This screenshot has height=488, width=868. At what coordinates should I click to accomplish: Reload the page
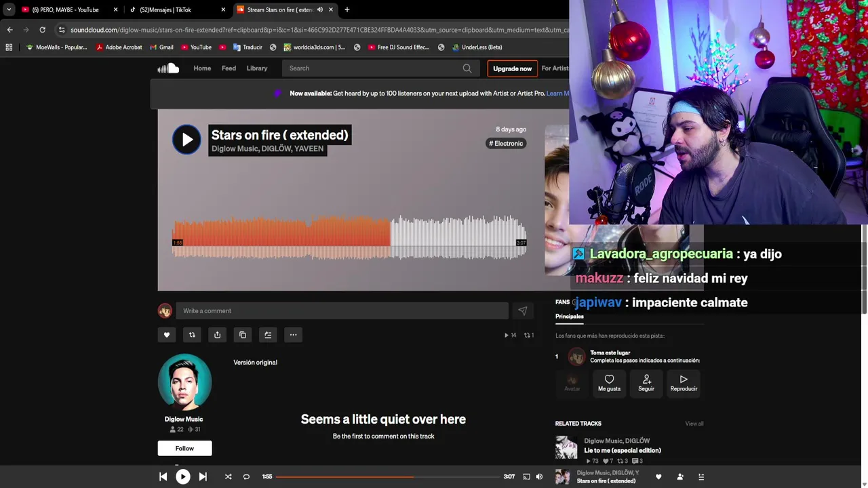tap(42, 30)
